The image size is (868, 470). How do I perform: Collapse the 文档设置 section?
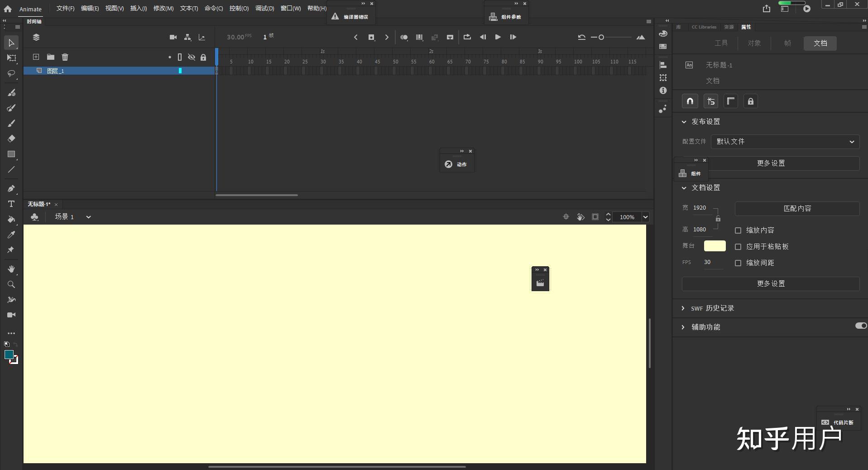point(684,188)
